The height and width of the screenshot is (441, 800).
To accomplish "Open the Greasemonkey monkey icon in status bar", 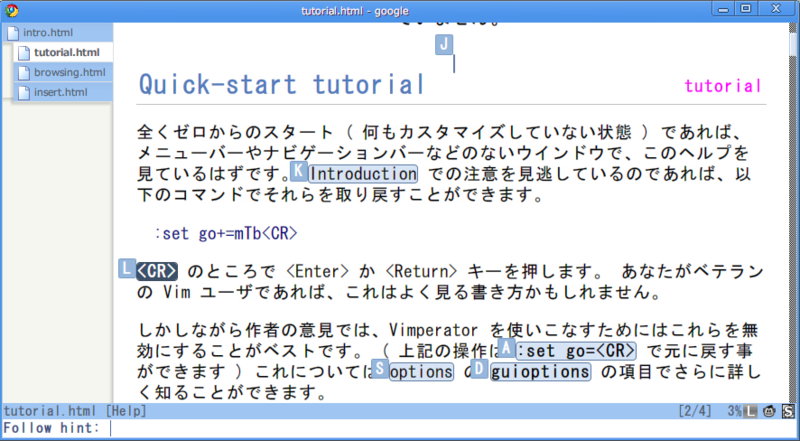I will (769, 411).
